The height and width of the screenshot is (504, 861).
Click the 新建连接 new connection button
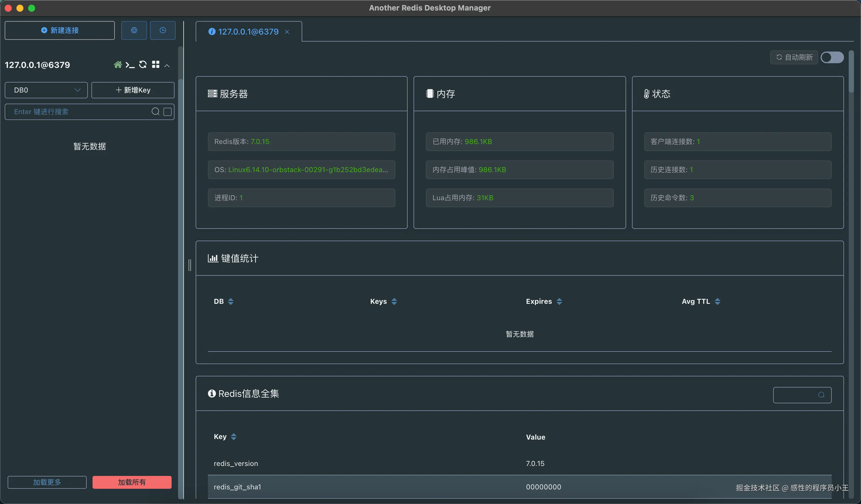click(x=60, y=30)
